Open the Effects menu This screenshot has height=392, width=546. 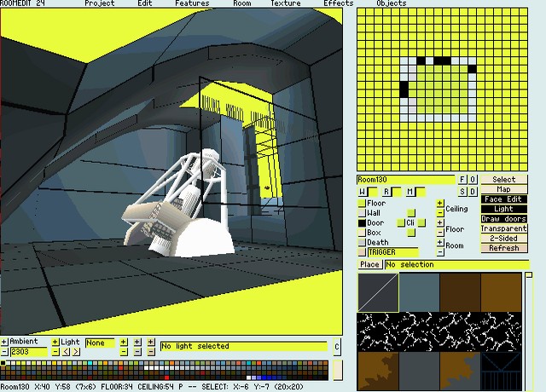[339, 3]
